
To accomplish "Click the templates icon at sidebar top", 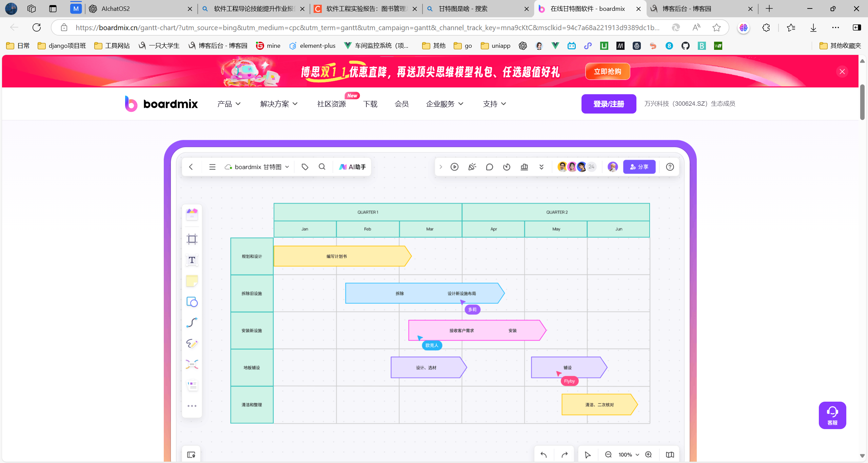I will coord(192,214).
